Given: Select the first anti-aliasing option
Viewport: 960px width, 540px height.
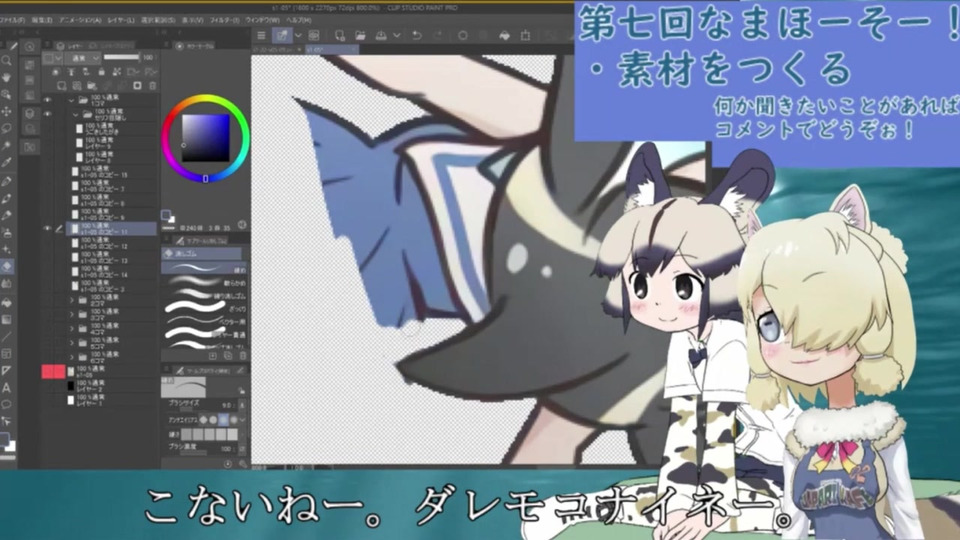Looking at the screenshot, I should (203, 419).
